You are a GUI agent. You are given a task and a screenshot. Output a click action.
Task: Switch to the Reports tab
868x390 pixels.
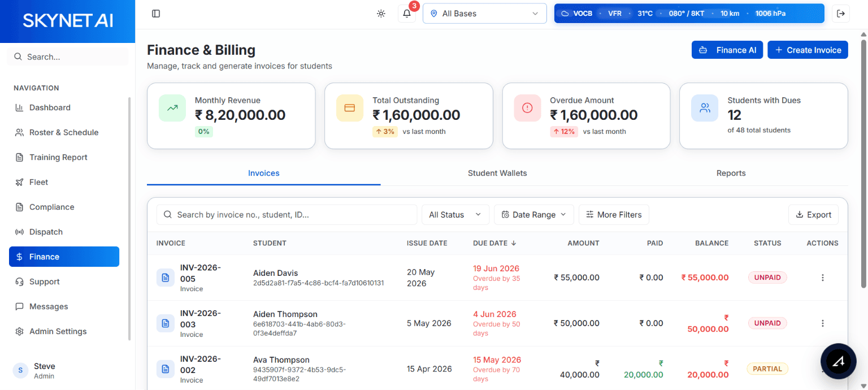(731, 173)
